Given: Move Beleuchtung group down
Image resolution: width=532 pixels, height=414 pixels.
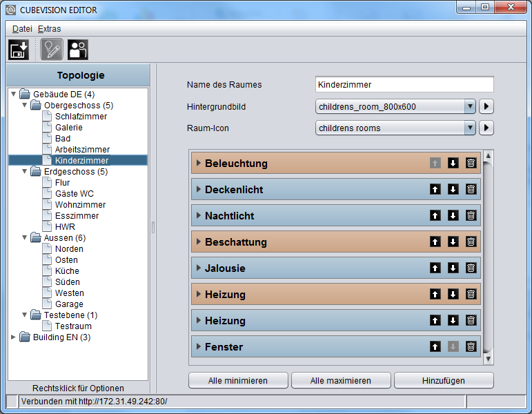Looking at the screenshot, I should [453, 164].
